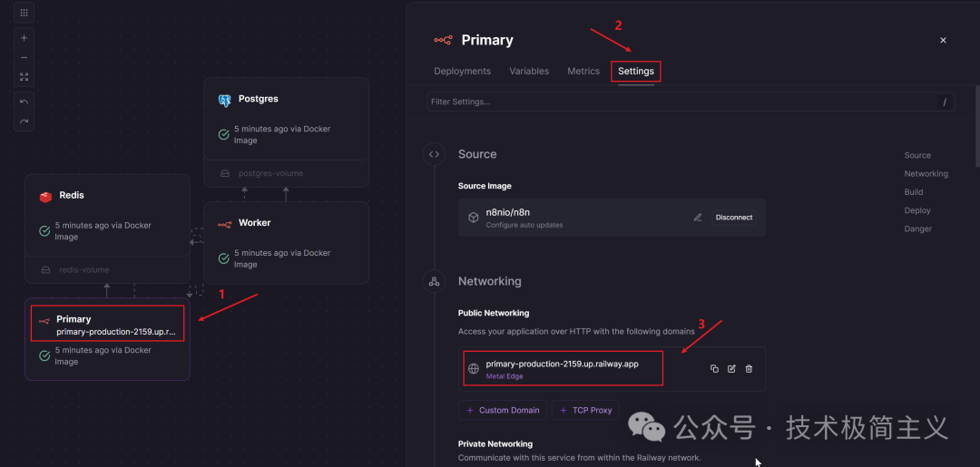
Task: Click the n8n logo in panel header
Action: tap(443, 40)
